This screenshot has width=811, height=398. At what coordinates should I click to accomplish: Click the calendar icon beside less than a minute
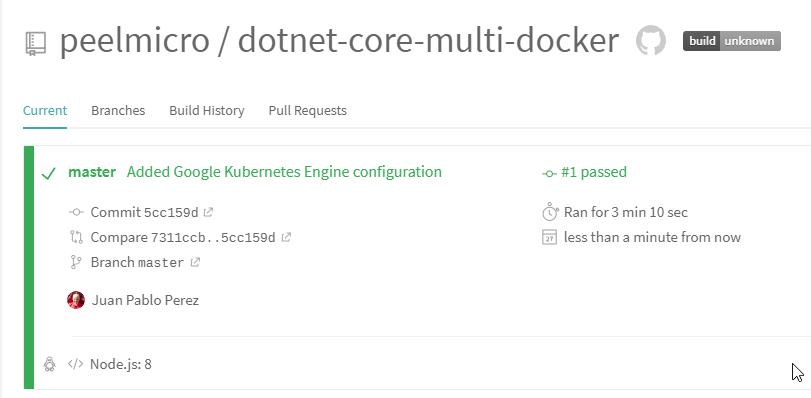549,237
